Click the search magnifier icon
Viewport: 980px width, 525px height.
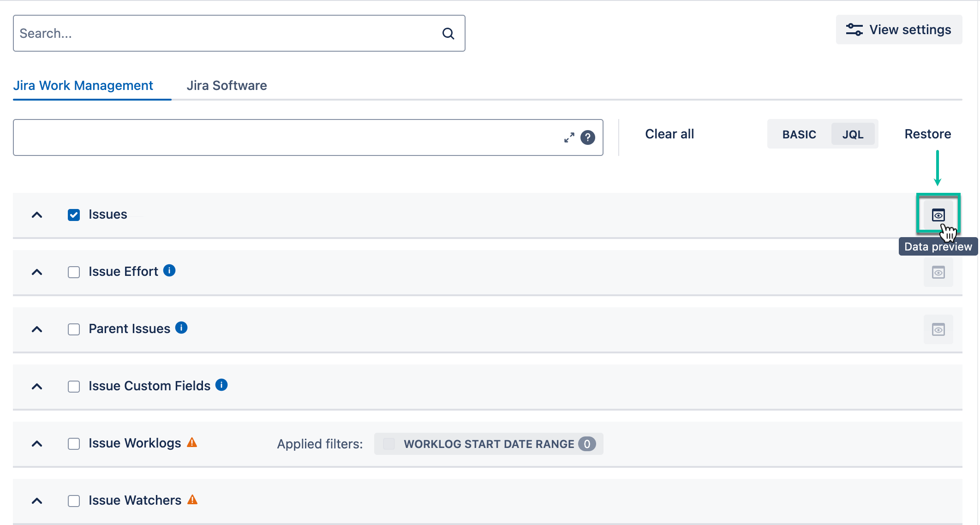448,33
